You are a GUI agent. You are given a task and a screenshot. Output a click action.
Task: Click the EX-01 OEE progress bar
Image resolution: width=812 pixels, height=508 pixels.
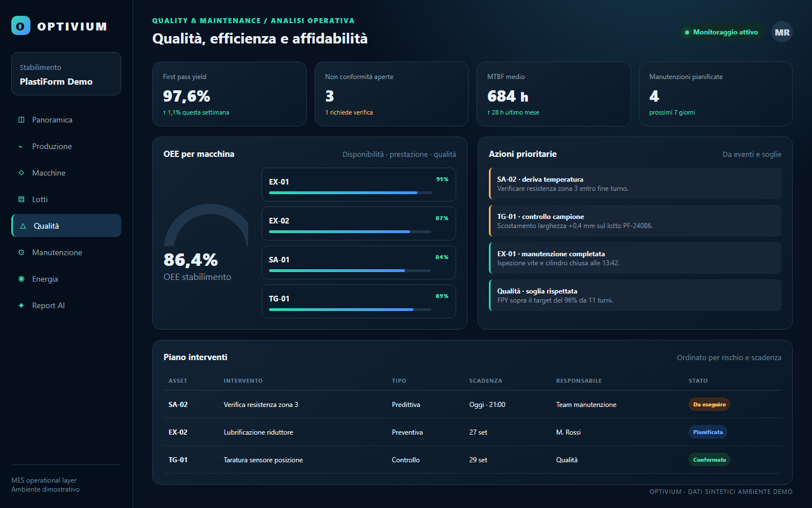(x=350, y=192)
